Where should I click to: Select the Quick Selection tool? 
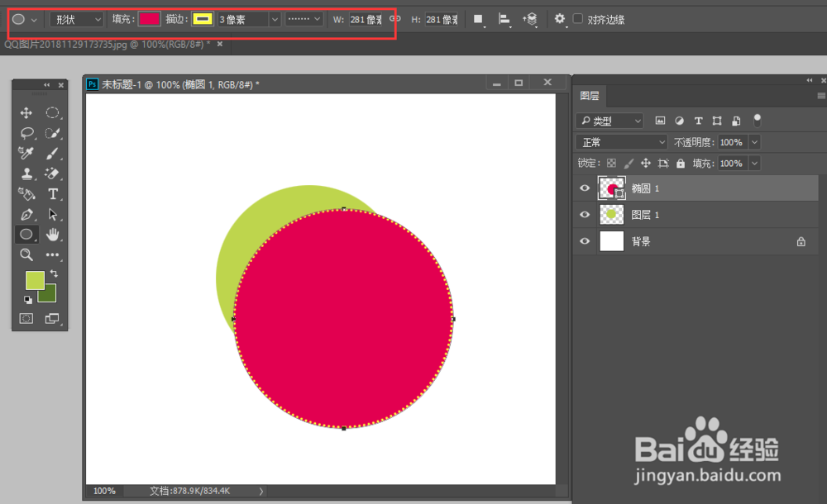click(x=52, y=133)
